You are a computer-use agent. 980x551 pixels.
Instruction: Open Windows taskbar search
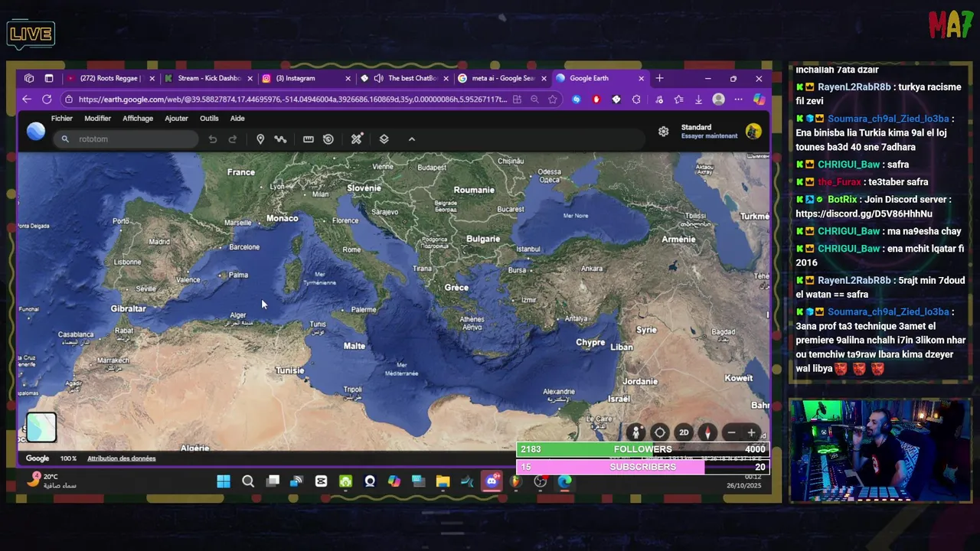pyautogui.click(x=248, y=481)
